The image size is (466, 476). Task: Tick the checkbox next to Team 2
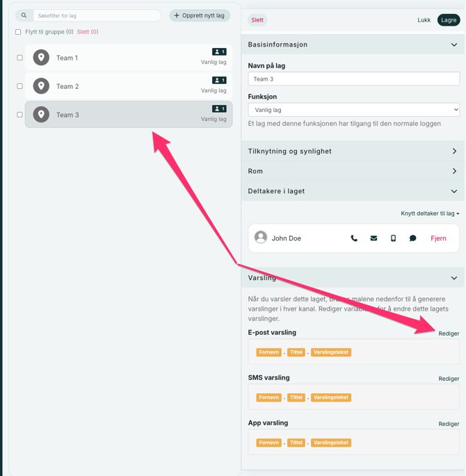19,86
